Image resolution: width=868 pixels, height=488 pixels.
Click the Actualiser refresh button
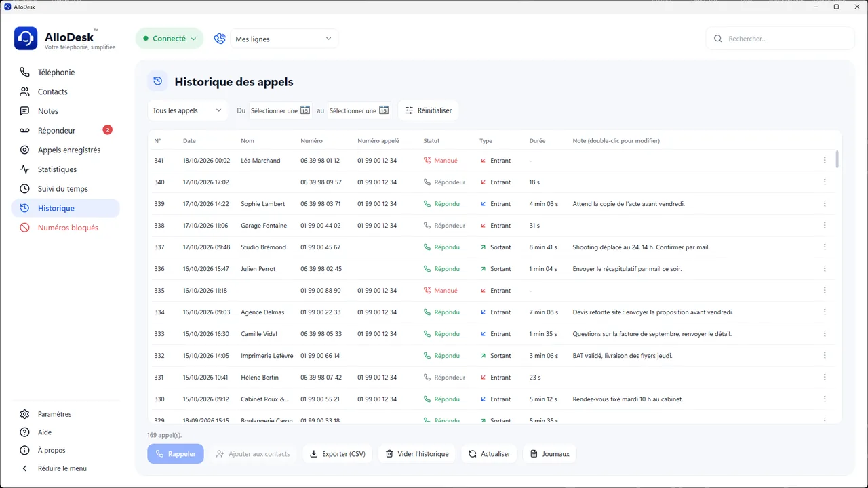tap(489, 454)
